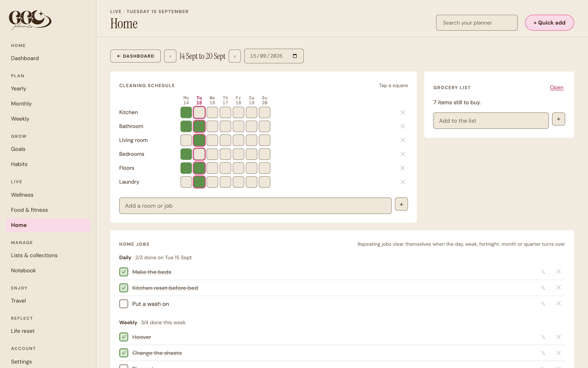Remove the Bathroom row from cleaning schedule

(x=402, y=126)
